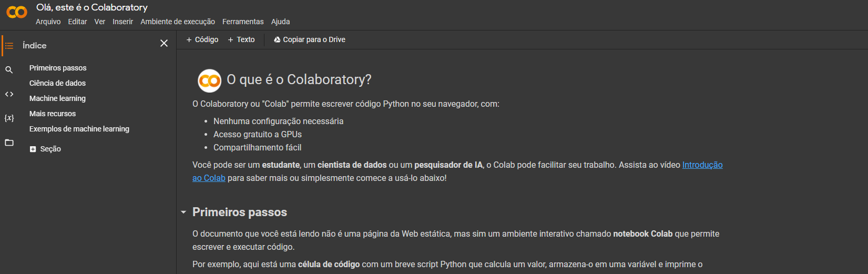
Task: Go to Machine learning in the index
Action: [x=57, y=98]
